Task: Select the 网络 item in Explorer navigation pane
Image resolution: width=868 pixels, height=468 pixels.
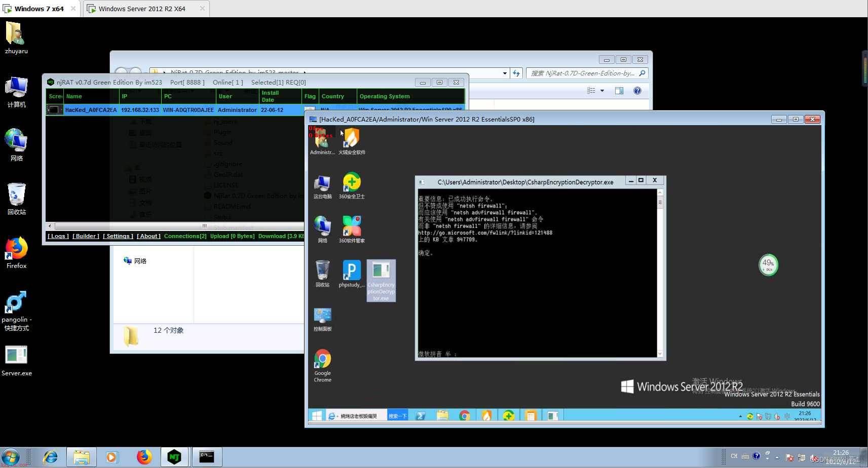Action: (x=135, y=261)
